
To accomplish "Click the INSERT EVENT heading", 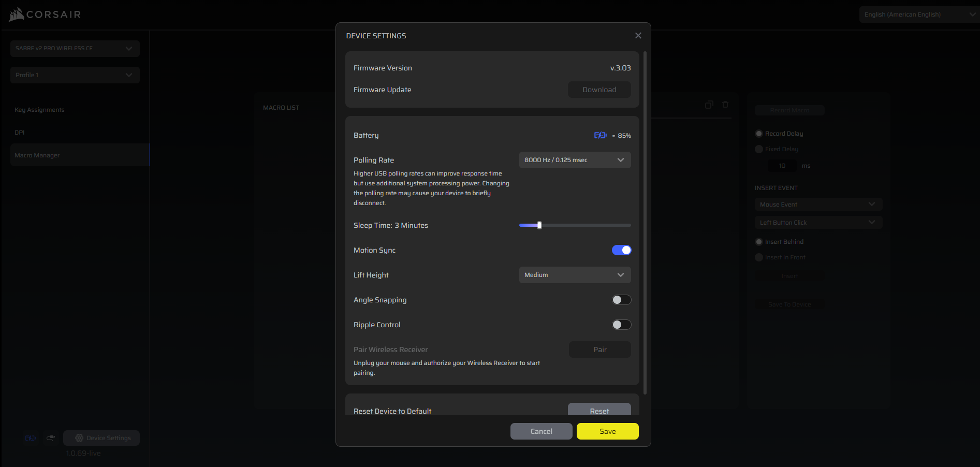I will pyautogui.click(x=776, y=188).
